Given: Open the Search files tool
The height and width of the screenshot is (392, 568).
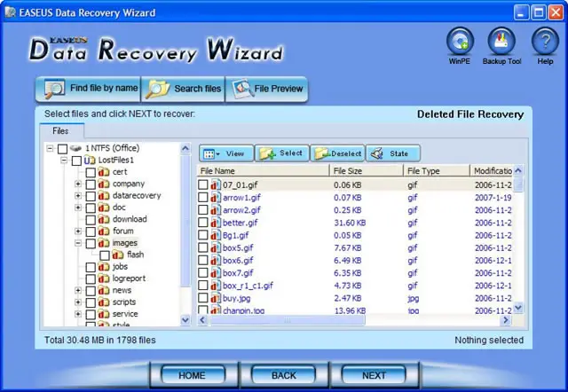Looking at the screenshot, I should coord(183,89).
